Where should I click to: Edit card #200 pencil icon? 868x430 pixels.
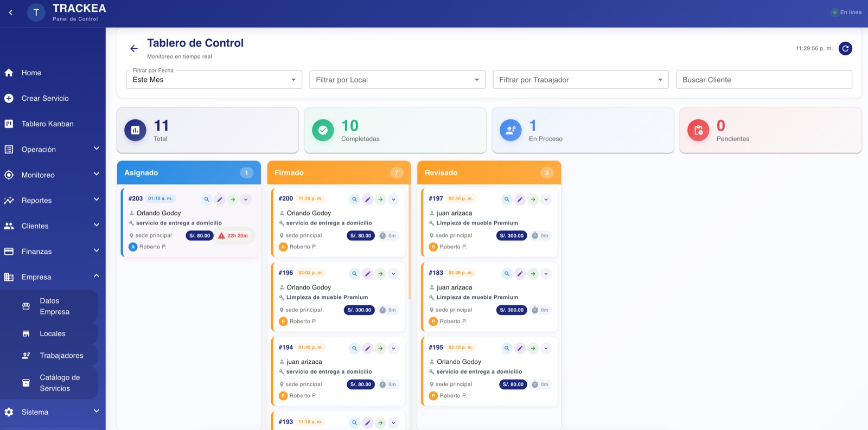coord(368,200)
